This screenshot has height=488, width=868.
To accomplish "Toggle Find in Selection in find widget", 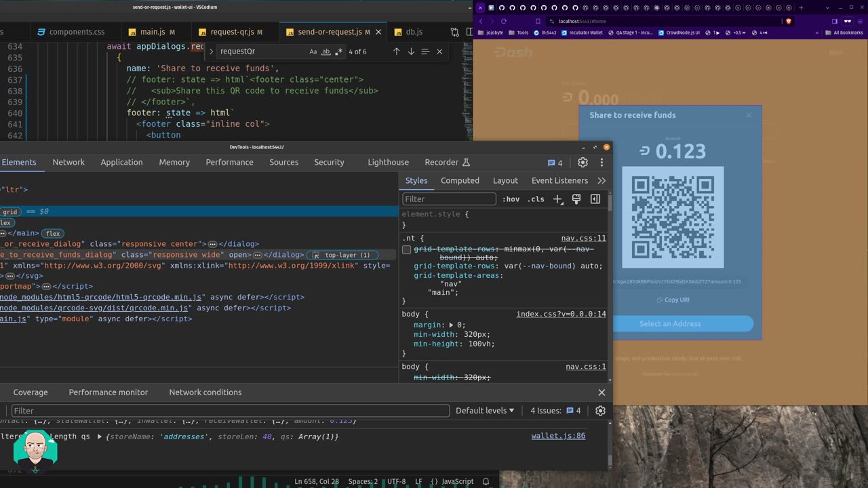I will (x=425, y=52).
